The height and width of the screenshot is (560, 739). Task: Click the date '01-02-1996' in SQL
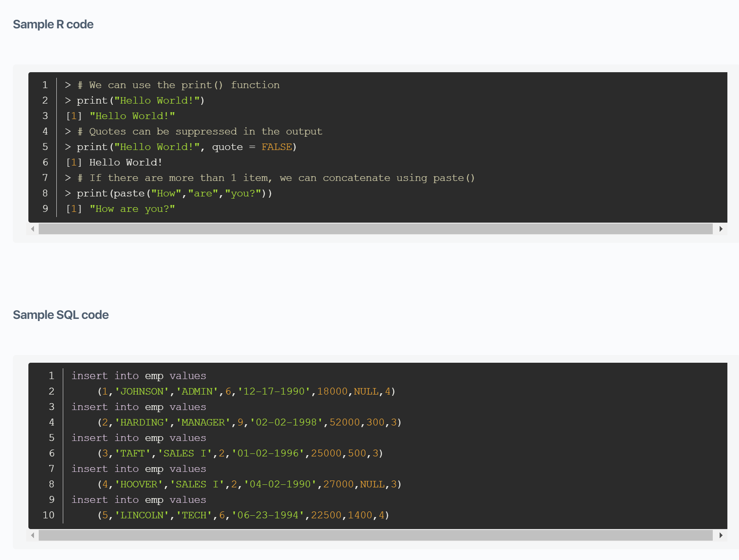pos(268,453)
